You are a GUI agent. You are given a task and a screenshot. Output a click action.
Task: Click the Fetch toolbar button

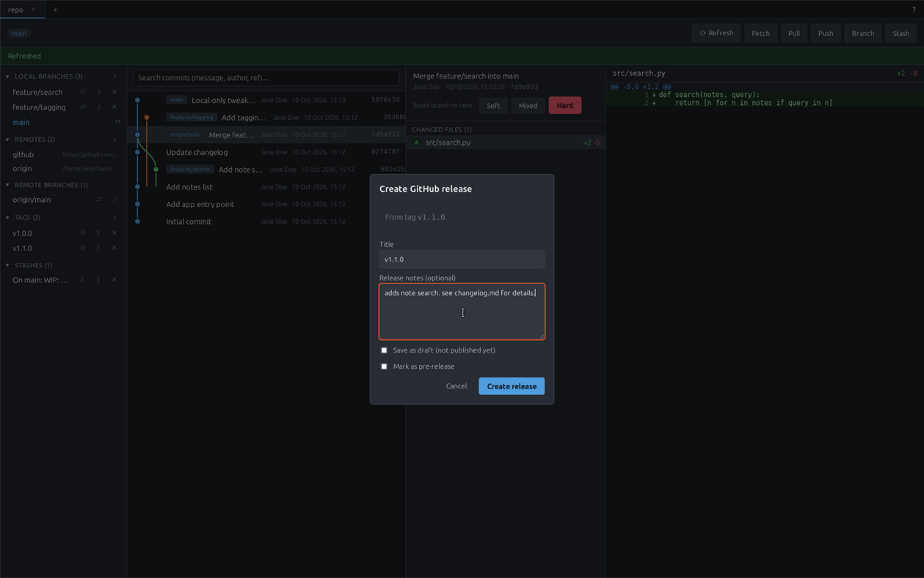pyautogui.click(x=760, y=33)
